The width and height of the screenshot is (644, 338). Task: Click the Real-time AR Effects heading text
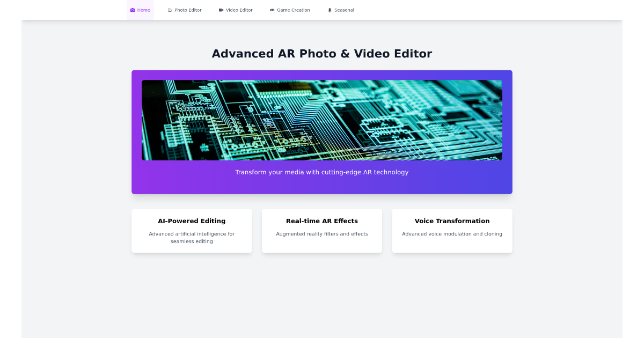click(321, 221)
